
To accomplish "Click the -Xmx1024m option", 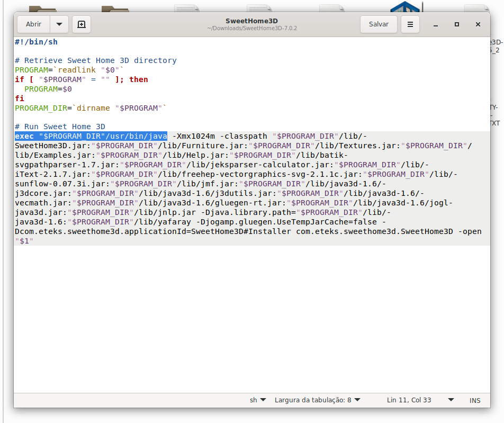I will tap(194, 136).
